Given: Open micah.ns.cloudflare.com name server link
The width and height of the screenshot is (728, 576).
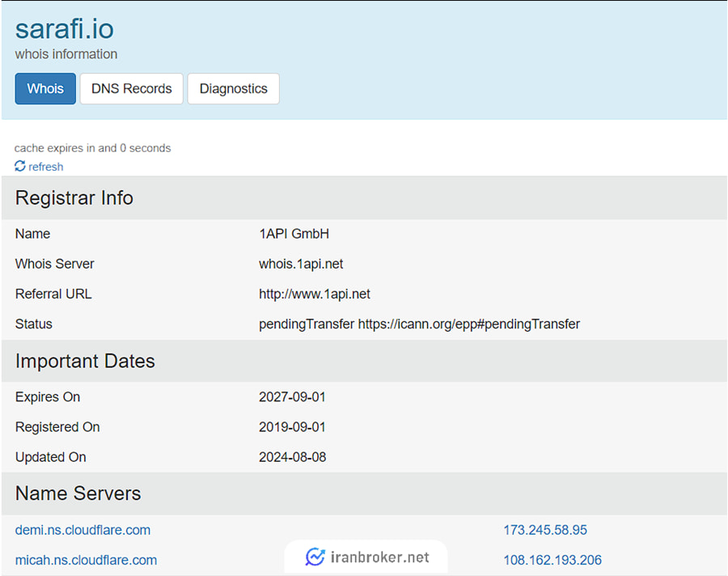Looking at the screenshot, I should (86, 560).
